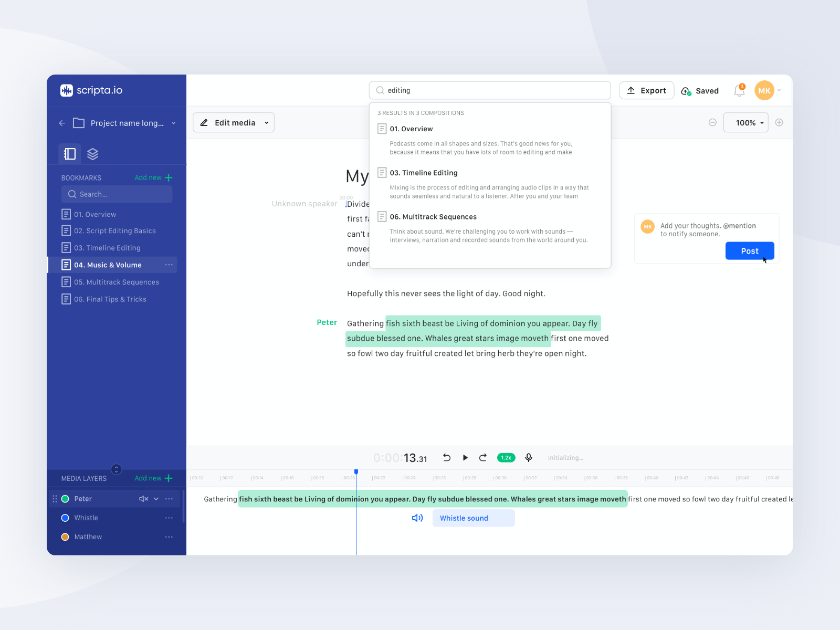Viewport: 840px width, 630px height.
Task: Click the timeline playhead marker
Action: click(356, 472)
